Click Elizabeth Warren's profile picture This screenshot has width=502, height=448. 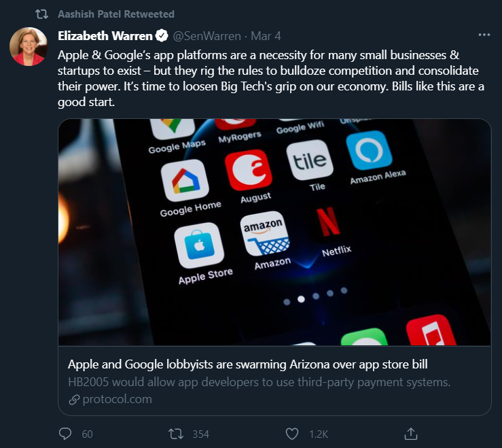[29, 46]
